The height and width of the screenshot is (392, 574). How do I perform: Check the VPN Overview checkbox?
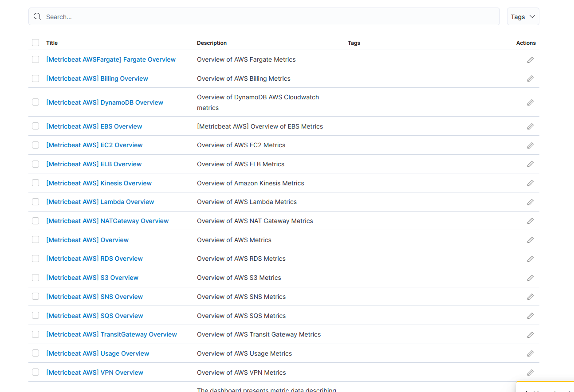35,372
